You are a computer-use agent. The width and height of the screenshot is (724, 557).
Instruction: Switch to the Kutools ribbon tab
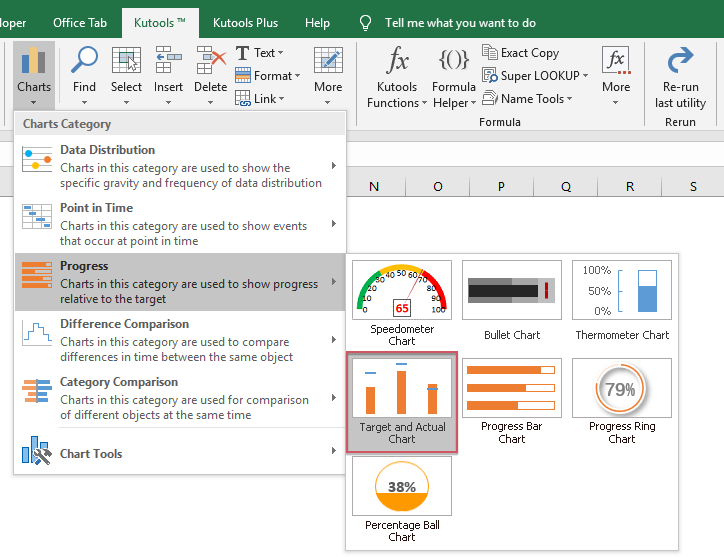[x=160, y=23]
